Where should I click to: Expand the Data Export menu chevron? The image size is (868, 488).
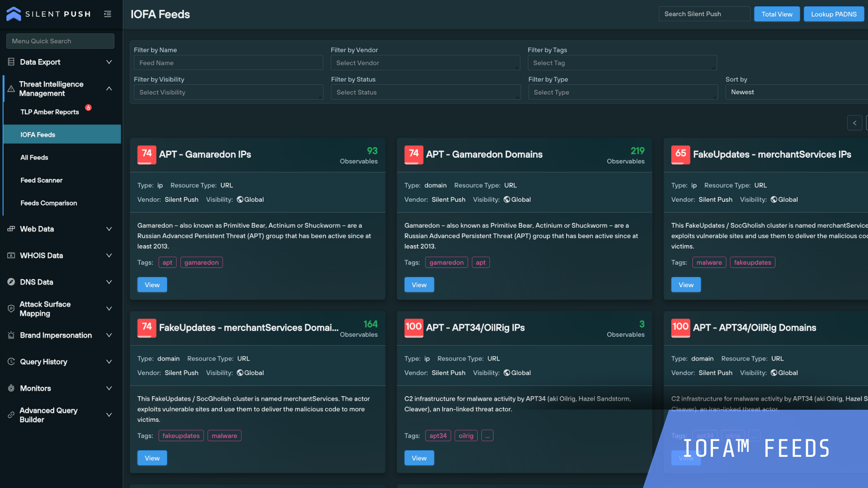109,62
